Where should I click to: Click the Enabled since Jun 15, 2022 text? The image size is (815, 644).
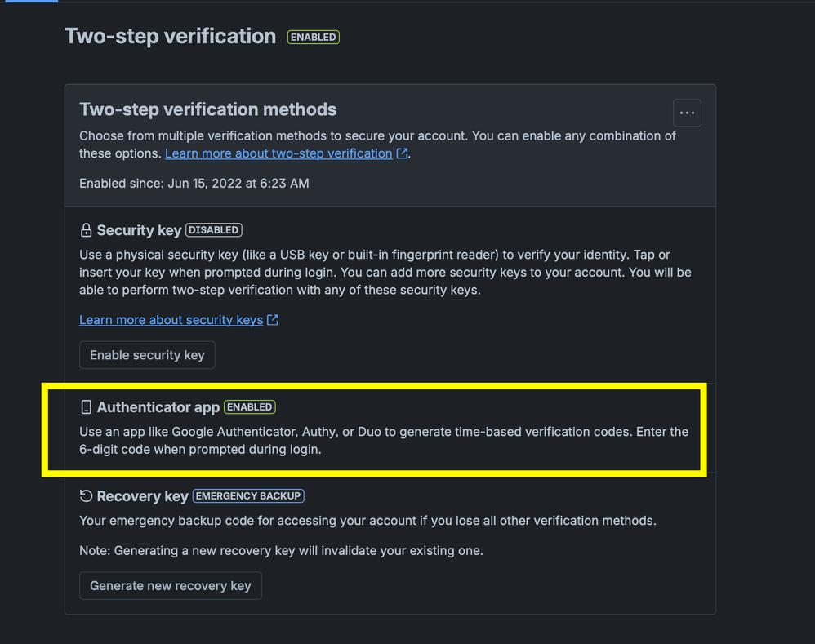tap(194, 184)
